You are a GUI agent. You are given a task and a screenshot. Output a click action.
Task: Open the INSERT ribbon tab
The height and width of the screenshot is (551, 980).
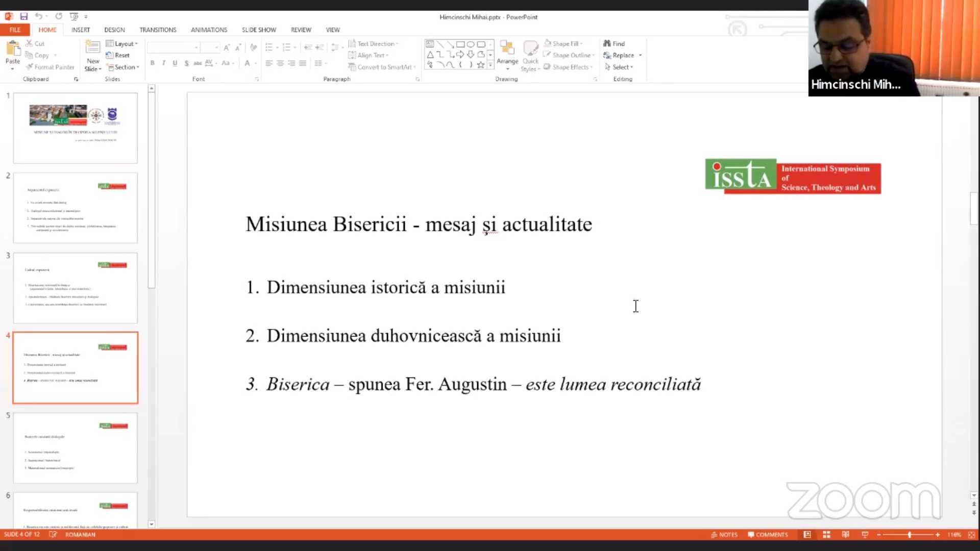coord(80,30)
